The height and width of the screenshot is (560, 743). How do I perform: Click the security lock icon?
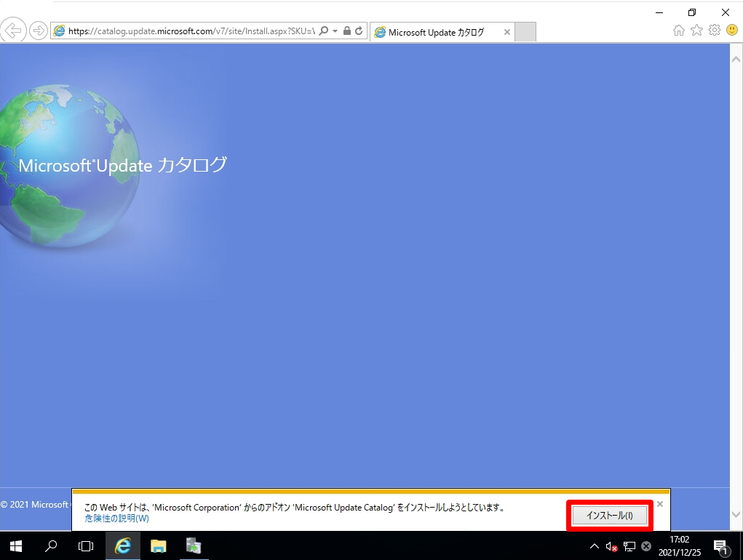(x=347, y=31)
